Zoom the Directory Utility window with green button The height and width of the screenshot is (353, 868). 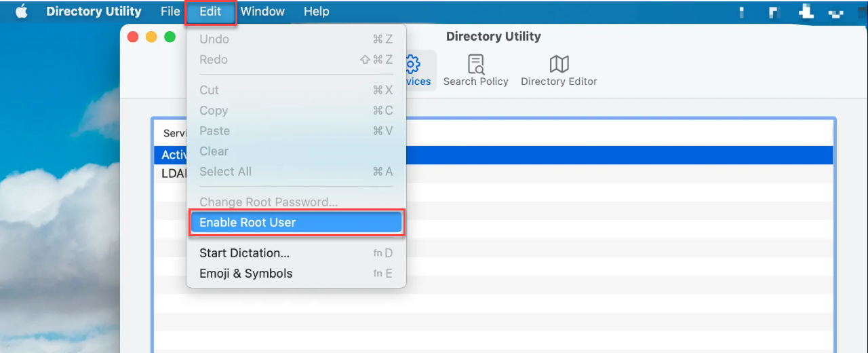tap(170, 37)
